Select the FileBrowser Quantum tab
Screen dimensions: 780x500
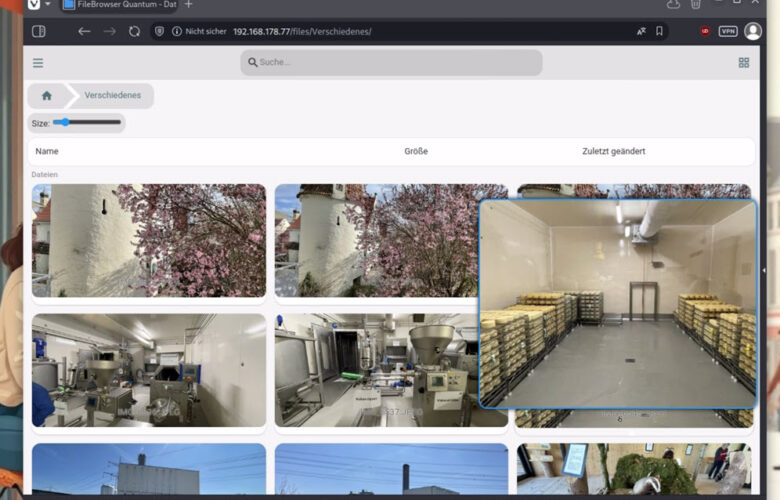click(120, 4)
